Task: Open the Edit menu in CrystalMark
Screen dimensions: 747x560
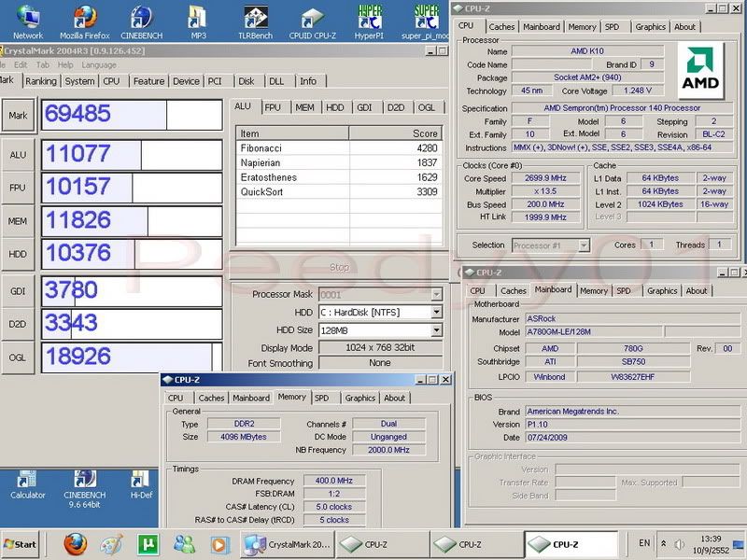Action: pos(21,64)
